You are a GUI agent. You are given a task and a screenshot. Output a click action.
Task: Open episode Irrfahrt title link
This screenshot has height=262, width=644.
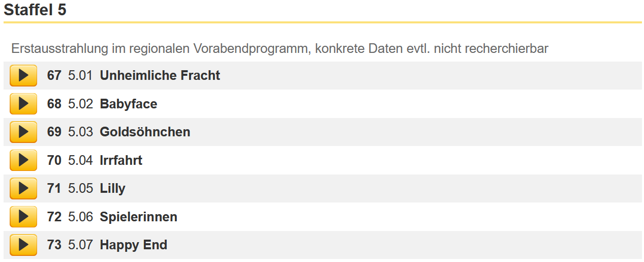121,160
